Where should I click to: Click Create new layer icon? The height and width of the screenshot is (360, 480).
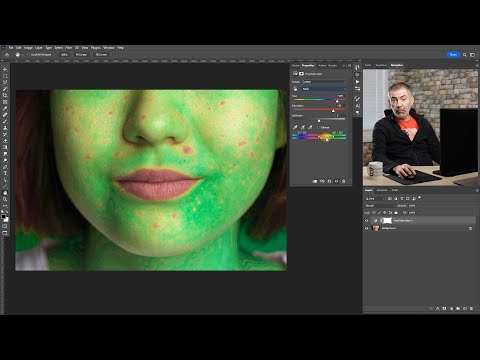click(465, 309)
